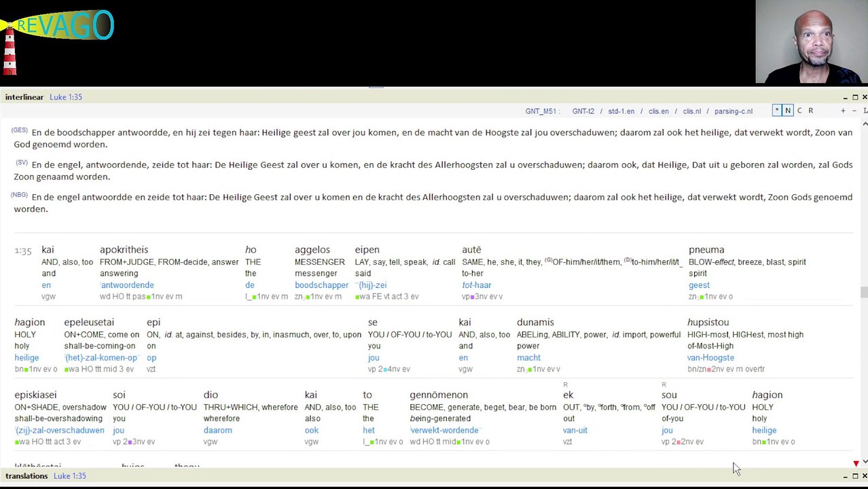Select the std-1.en layer
Viewport: 868px width, 489px height.
point(621,111)
